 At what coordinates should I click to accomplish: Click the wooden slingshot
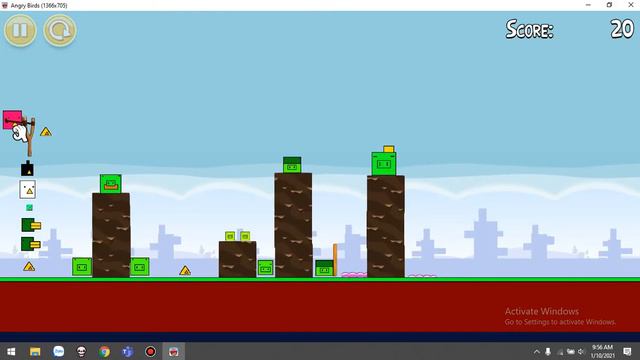(31, 137)
